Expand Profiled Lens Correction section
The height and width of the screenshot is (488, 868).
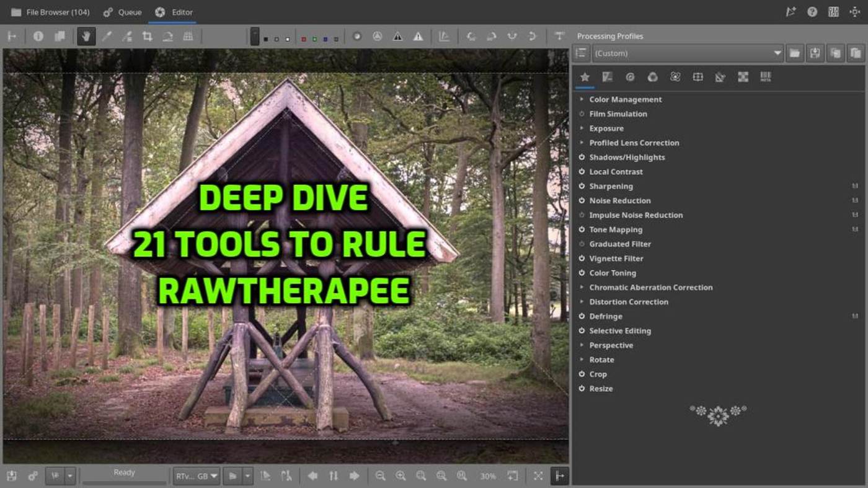pyautogui.click(x=582, y=143)
